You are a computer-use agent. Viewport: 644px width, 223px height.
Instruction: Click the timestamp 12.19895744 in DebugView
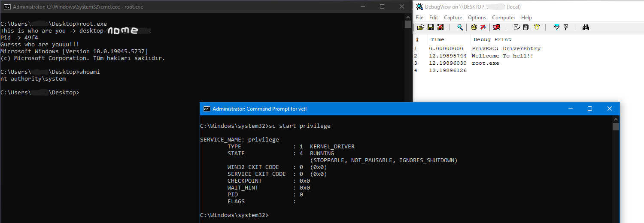click(447, 56)
